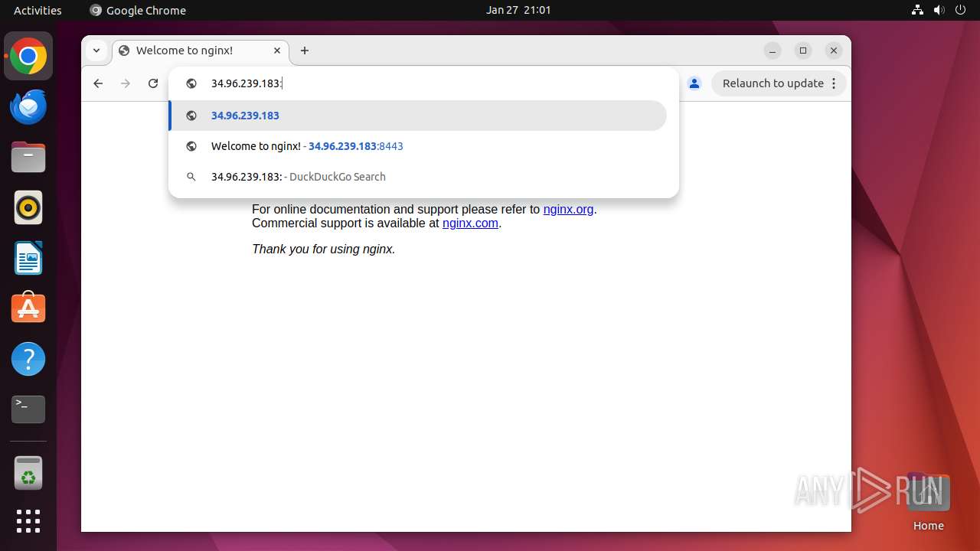980x551 pixels.
Task: Open the Google Chrome app menu
Action: point(138,10)
